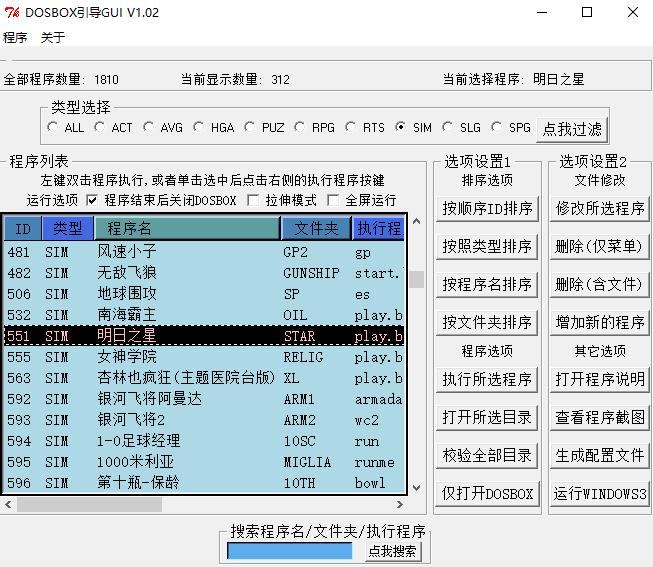Click 增加新的程序 button
Screen dimensions: 653x567
coord(600,322)
